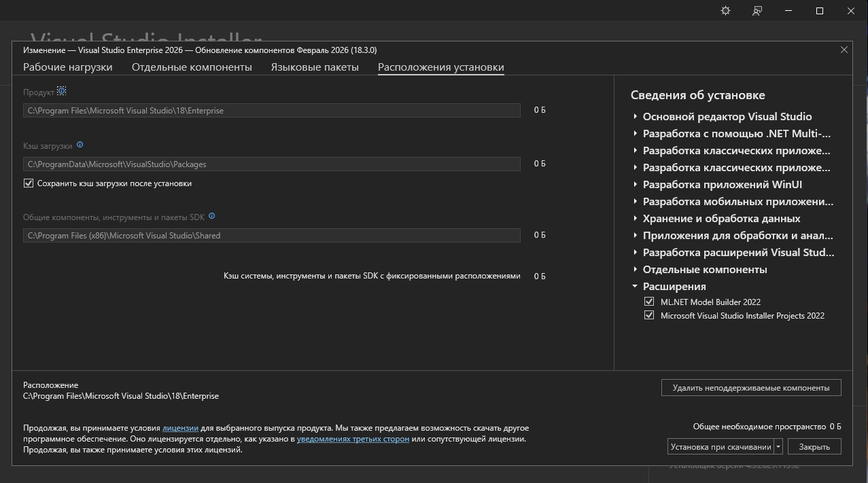The height and width of the screenshot is (483, 868).
Task: Close the modify dialog with X icon
Action: 844,50
